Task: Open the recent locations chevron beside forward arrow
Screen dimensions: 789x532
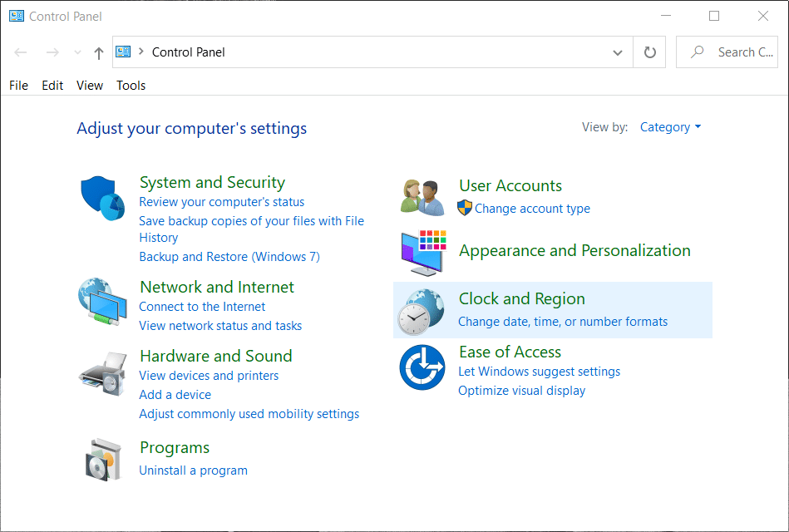Action: [76, 52]
